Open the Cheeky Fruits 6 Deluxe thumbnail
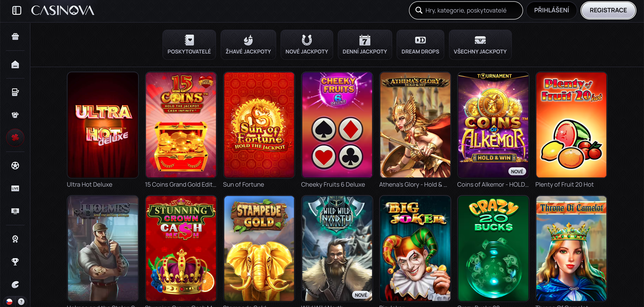This screenshot has height=307, width=644. 337,125
